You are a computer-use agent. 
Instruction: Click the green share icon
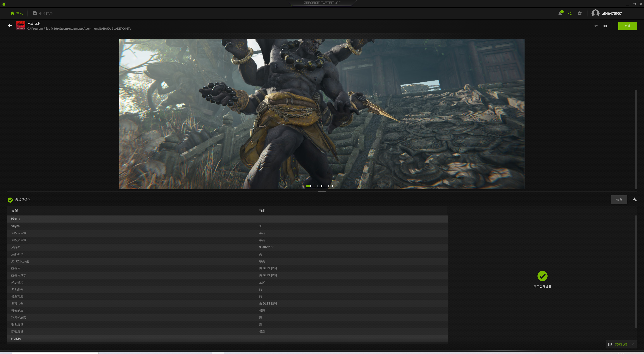(x=570, y=14)
